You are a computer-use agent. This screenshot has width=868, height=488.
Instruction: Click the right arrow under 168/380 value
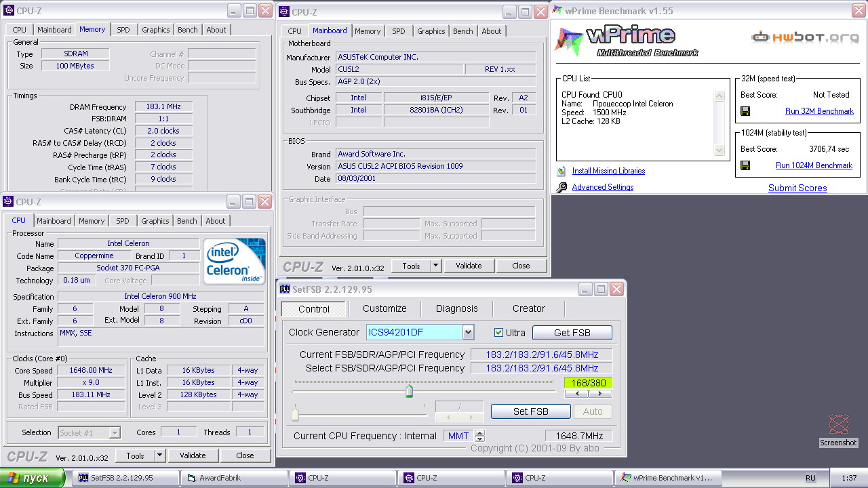tap(600, 393)
